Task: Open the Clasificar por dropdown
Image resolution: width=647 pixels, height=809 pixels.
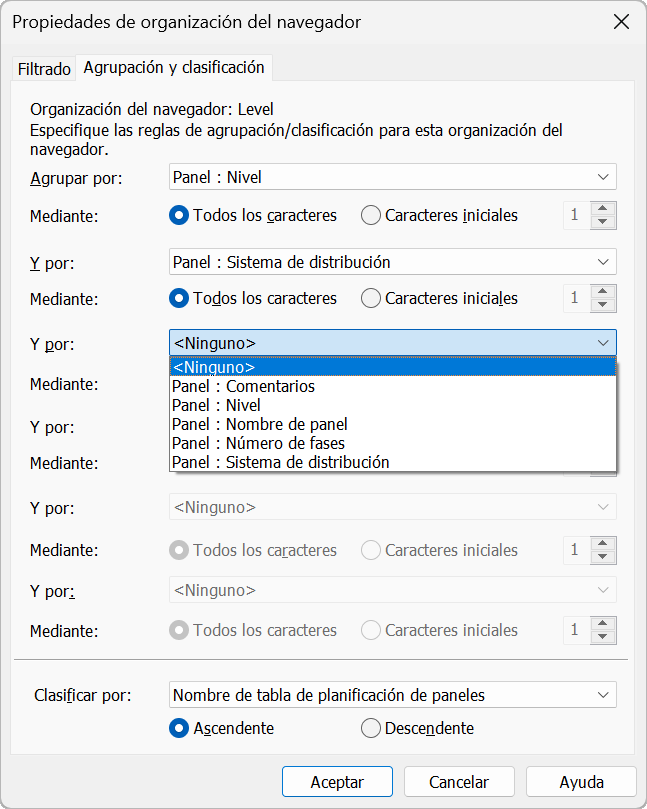Action: coord(393,694)
